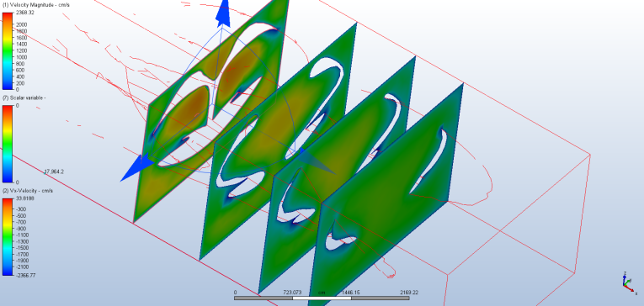Image resolution: width=644 pixels, height=306 pixels.
Task: Click the 1446.15 scale bar label
Action: (x=351, y=293)
